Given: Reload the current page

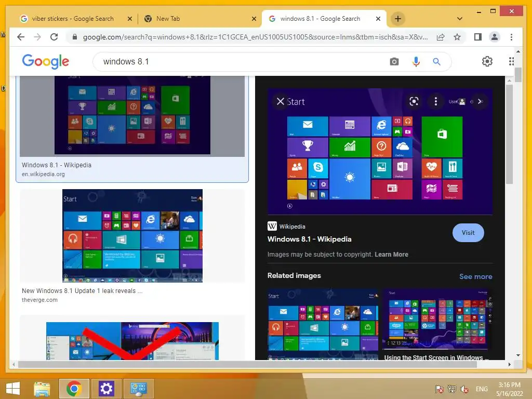Looking at the screenshot, I should click(54, 37).
